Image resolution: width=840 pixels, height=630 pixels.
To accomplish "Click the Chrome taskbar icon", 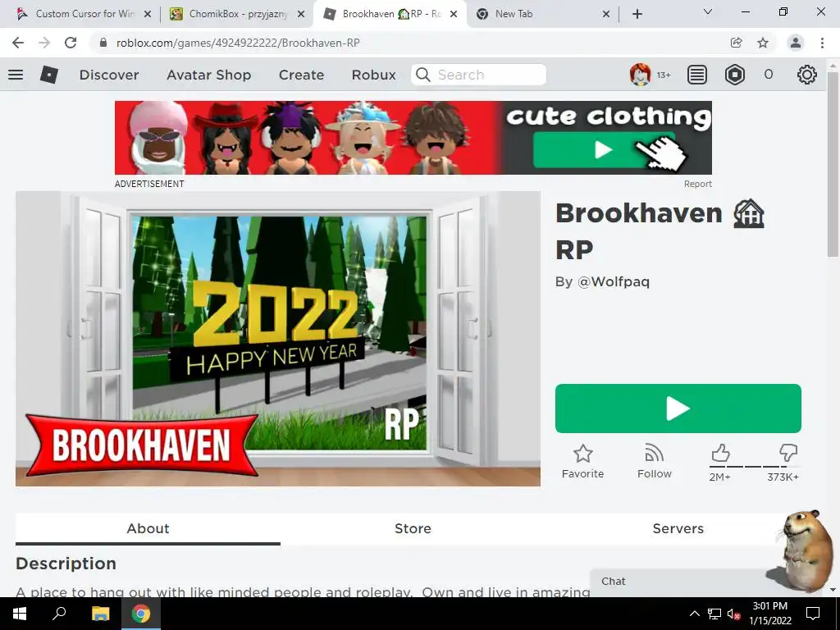I will point(141,614).
